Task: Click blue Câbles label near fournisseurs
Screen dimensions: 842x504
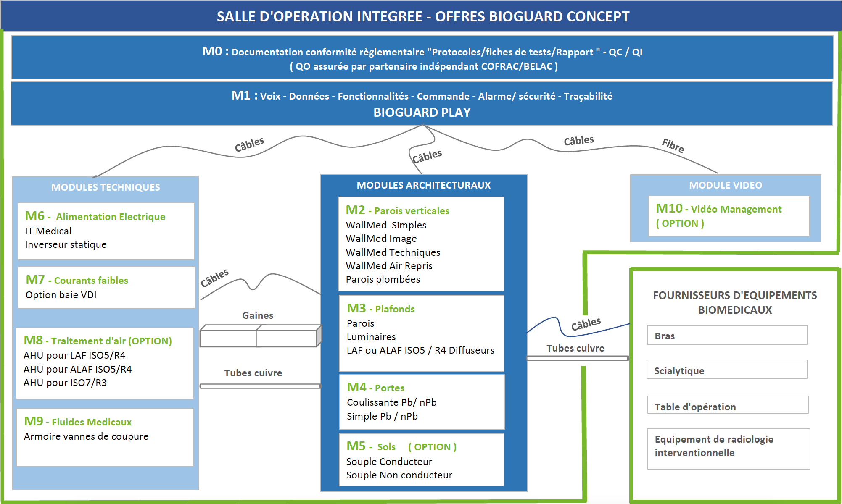Action: point(586,324)
